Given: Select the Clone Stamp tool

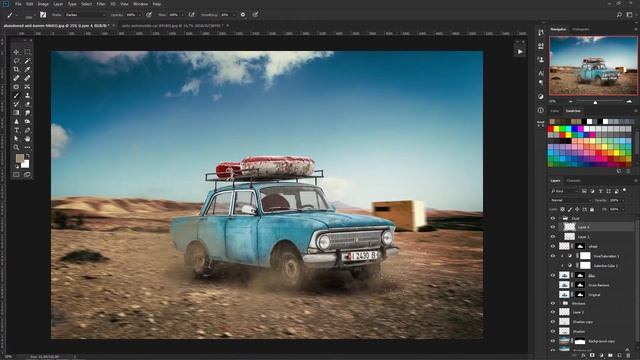Looking at the screenshot, I should pos(27,96).
